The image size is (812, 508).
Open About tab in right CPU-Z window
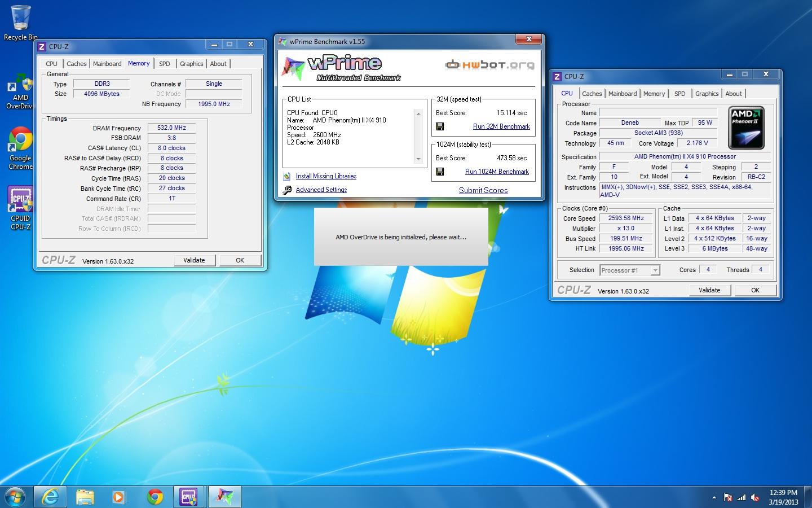(734, 94)
